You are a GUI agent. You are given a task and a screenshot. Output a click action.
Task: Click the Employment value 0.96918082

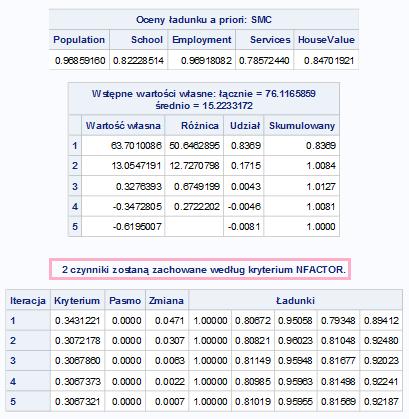pyautogui.click(x=206, y=61)
